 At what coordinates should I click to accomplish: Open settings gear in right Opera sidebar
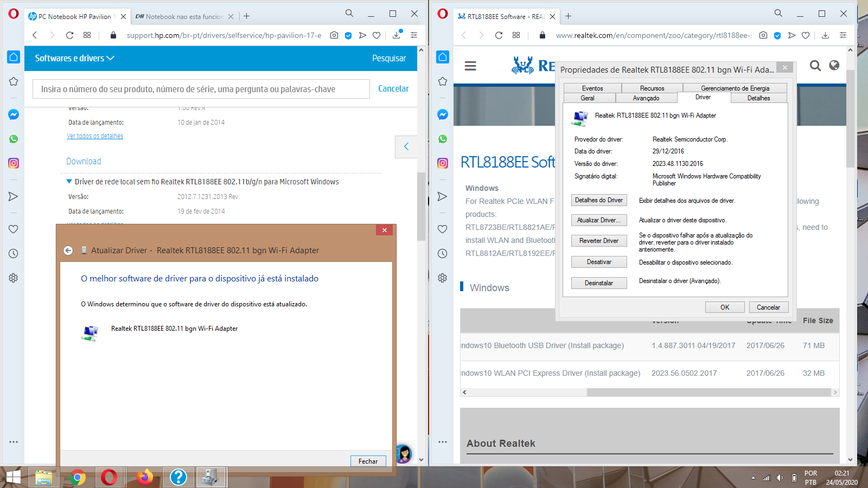click(443, 278)
